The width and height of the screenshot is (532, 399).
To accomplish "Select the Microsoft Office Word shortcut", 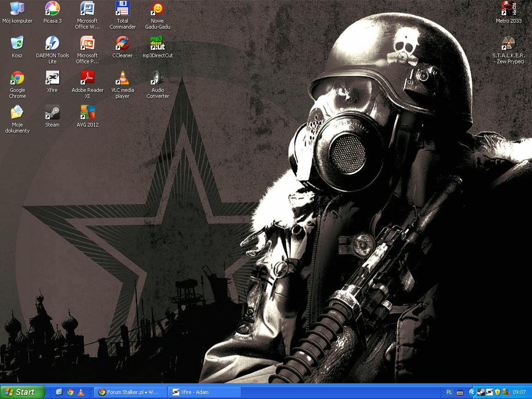I will (x=87, y=15).
